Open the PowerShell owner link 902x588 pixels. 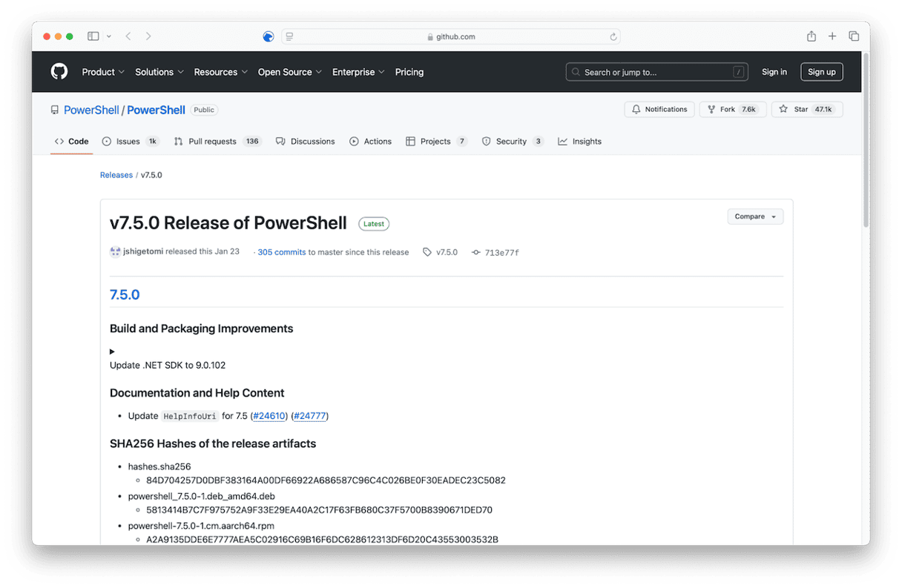point(91,110)
